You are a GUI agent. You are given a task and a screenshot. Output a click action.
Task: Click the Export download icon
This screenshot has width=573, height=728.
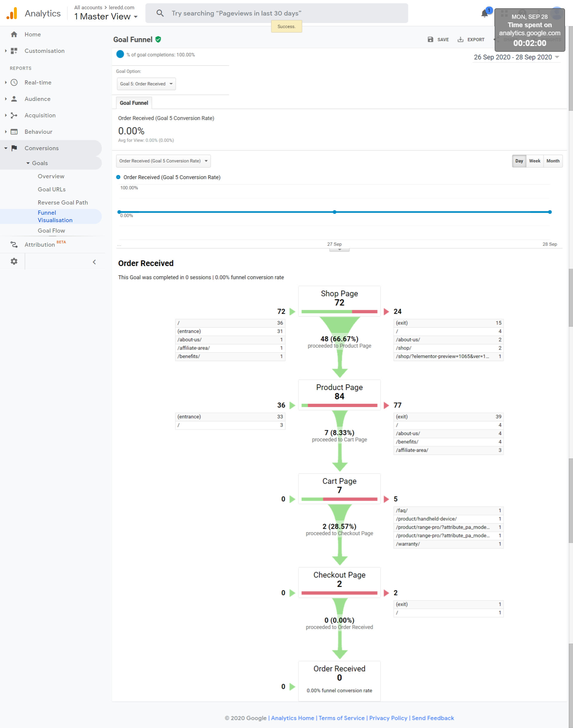(460, 40)
